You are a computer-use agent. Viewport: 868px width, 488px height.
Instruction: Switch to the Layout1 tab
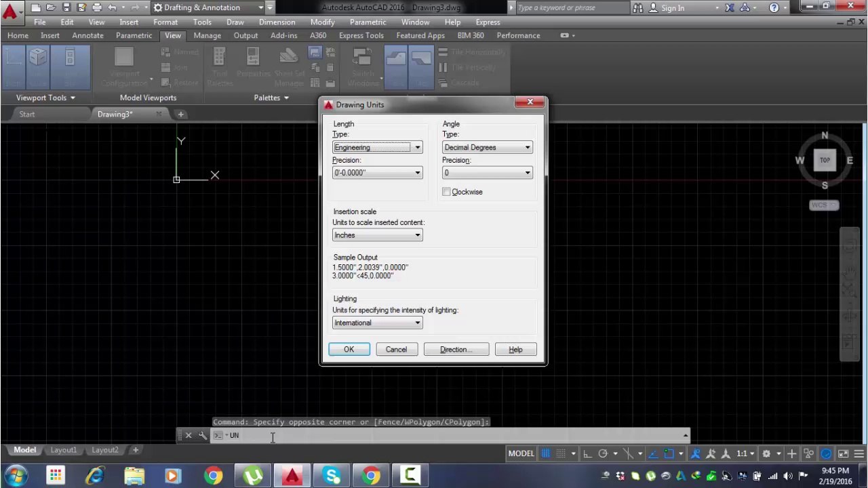click(64, 450)
